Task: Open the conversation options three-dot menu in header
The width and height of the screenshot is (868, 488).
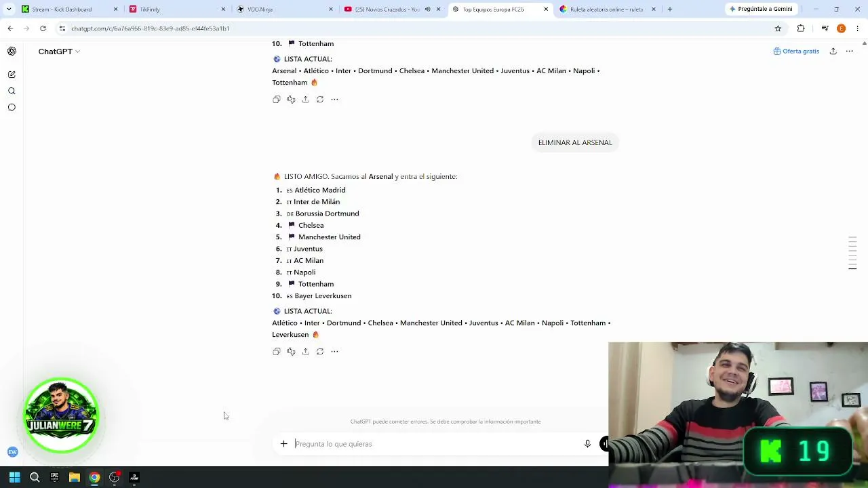Action: click(x=849, y=52)
